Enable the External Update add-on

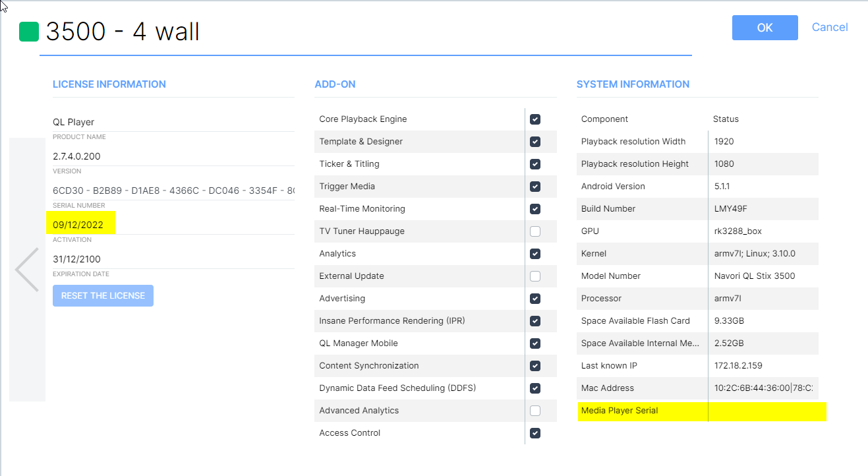(x=535, y=276)
